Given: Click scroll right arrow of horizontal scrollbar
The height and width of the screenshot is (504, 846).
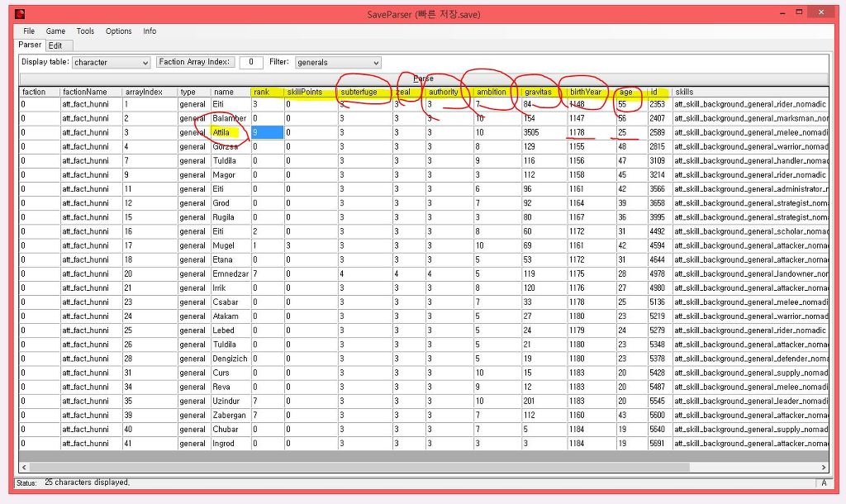Looking at the screenshot, I should click(x=824, y=468).
